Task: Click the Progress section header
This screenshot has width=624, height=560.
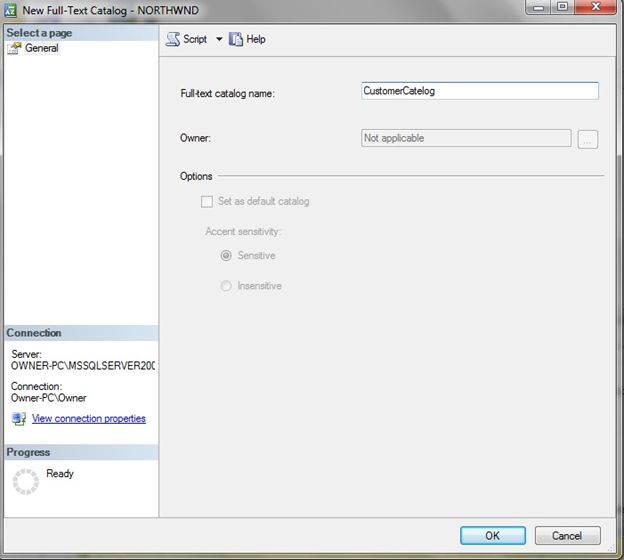Action: coord(81,453)
